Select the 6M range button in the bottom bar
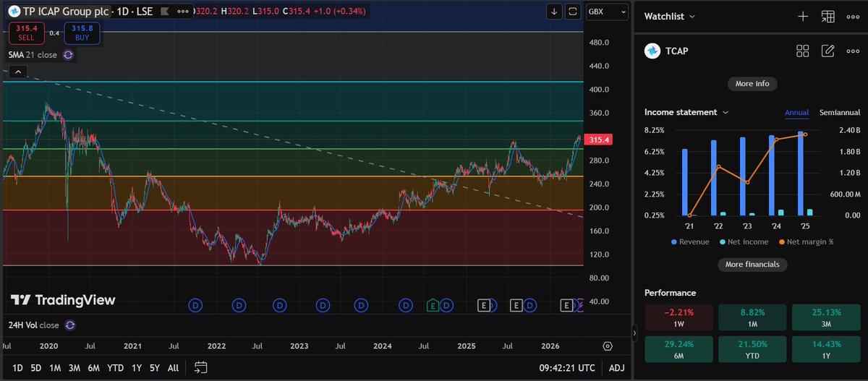 coord(93,368)
